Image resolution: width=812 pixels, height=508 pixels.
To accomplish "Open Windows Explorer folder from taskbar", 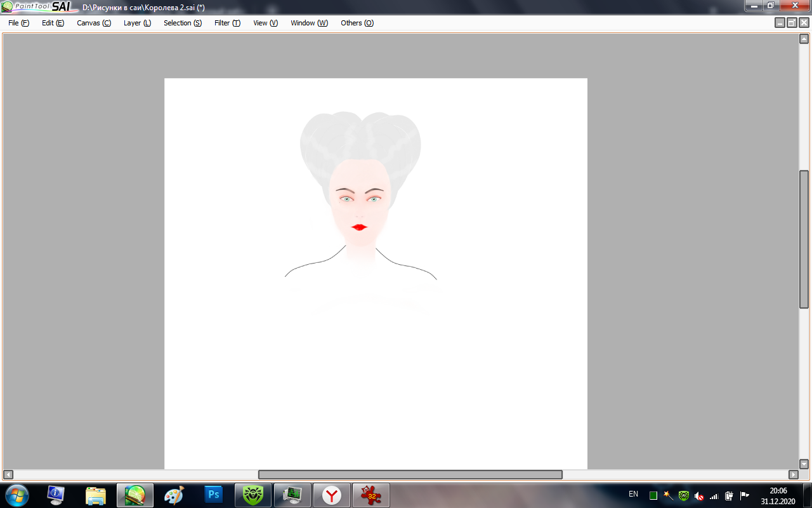I will [95, 495].
